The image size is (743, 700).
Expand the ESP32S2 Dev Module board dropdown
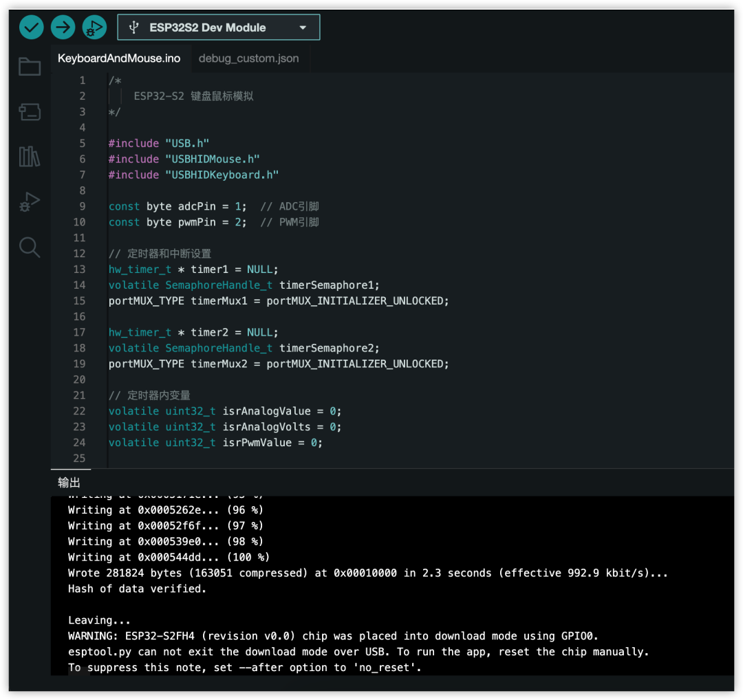pyautogui.click(x=219, y=28)
